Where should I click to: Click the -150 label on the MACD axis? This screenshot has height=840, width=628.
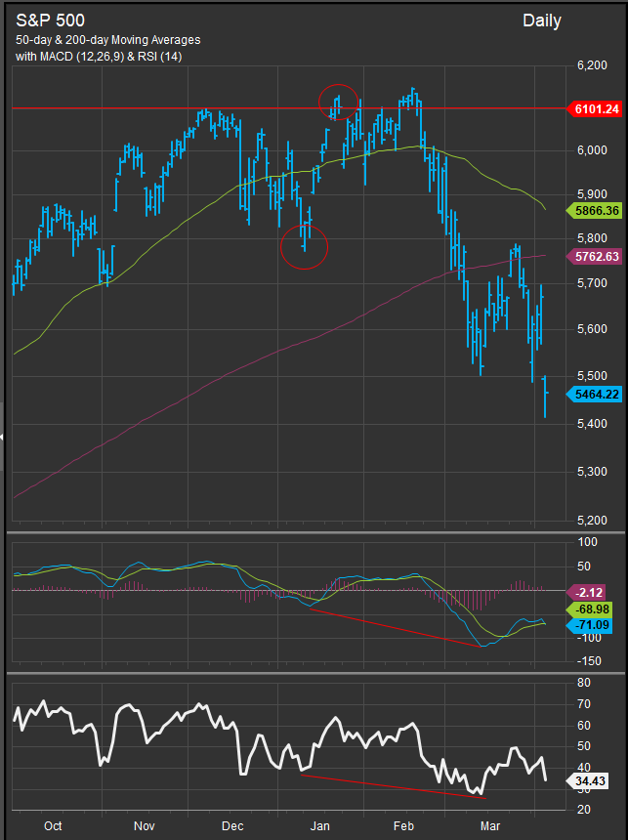coord(588,661)
